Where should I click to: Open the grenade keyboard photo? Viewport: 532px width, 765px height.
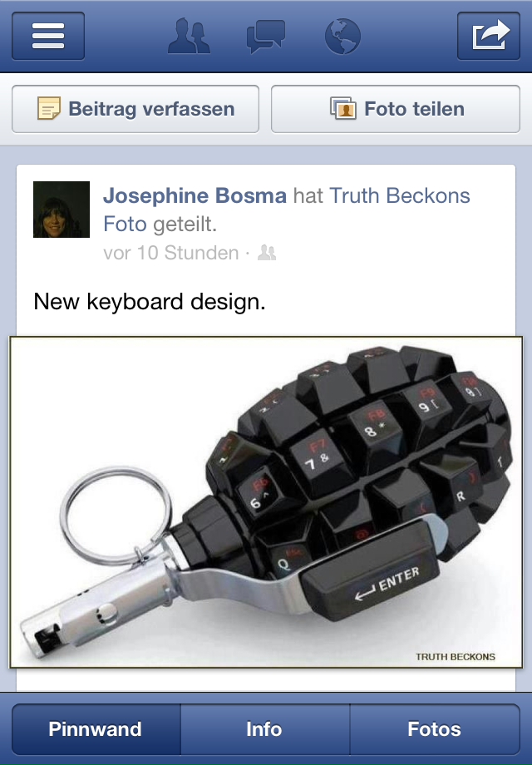click(x=266, y=502)
